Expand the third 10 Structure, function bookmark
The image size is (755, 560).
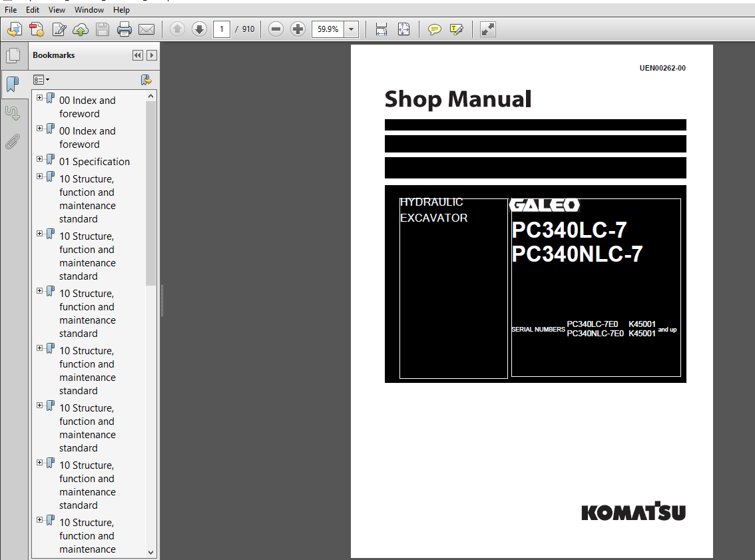(39, 291)
